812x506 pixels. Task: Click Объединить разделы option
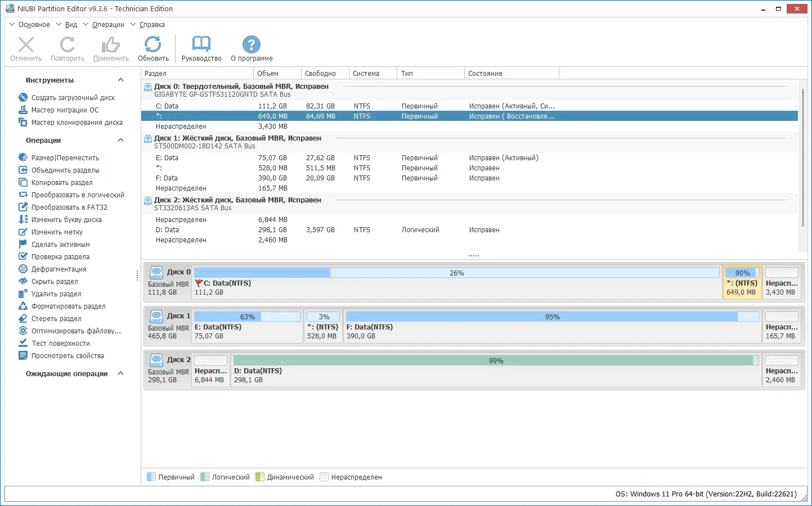(x=65, y=170)
